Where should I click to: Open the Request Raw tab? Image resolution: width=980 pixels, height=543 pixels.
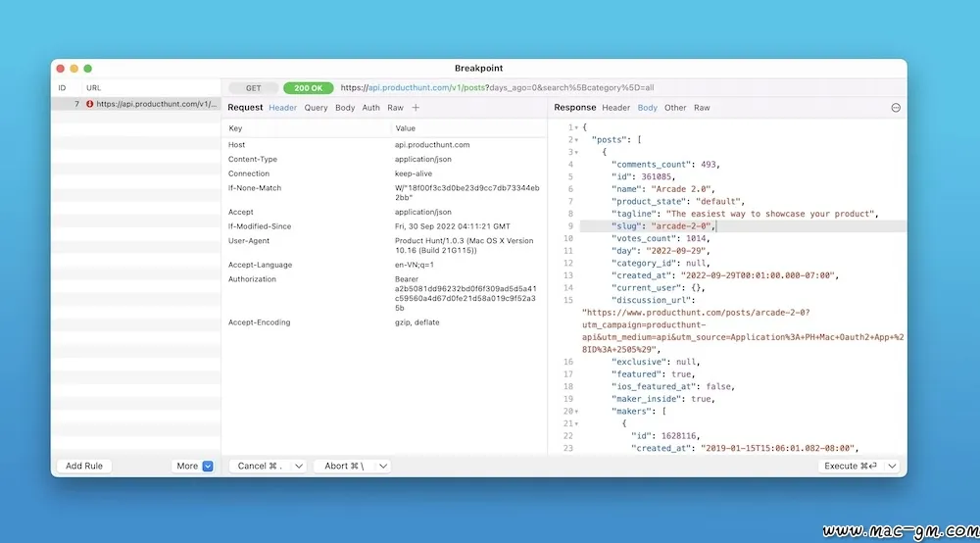pos(395,108)
